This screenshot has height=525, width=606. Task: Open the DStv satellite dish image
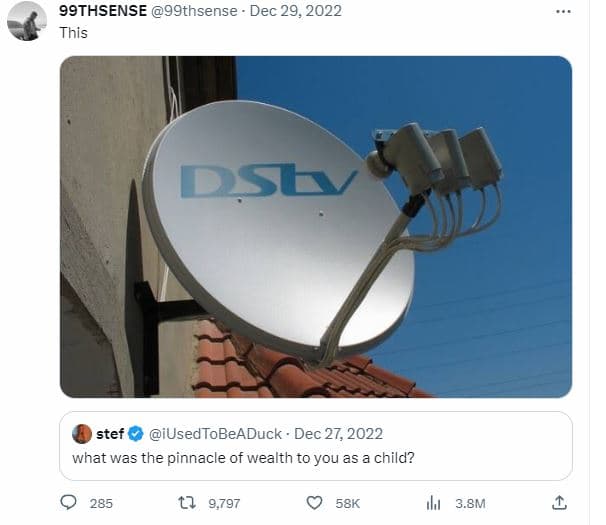[x=316, y=227]
